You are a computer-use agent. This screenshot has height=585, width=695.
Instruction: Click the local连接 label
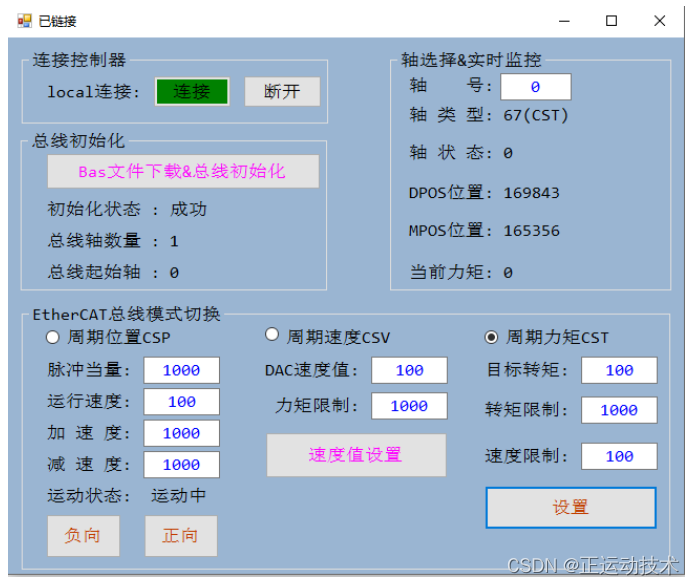click(x=94, y=92)
